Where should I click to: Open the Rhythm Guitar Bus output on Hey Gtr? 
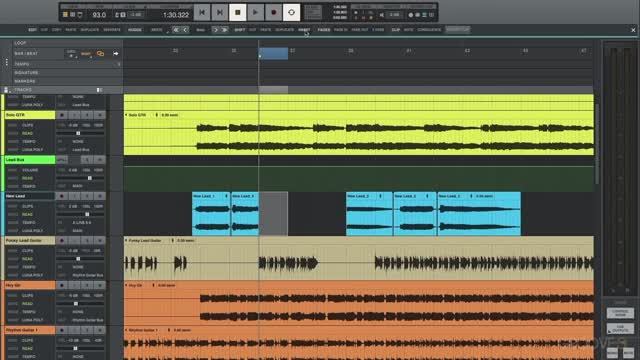coord(88,320)
